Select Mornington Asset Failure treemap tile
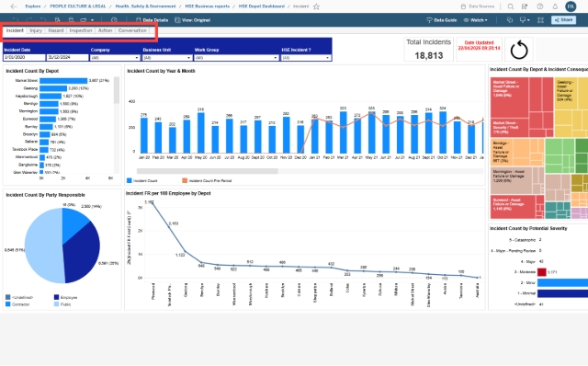The width and height of the screenshot is (588, 366). coord(511,180)
